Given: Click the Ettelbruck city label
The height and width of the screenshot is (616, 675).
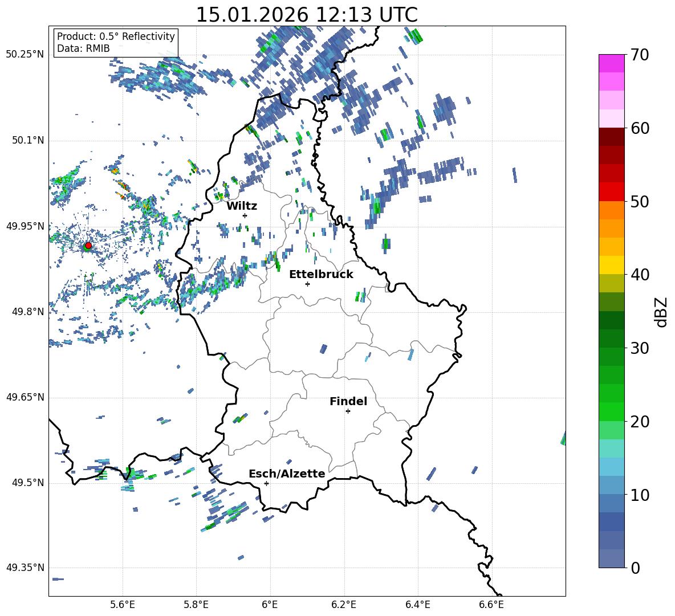Looking at the screenshot, I should point(321,274).
